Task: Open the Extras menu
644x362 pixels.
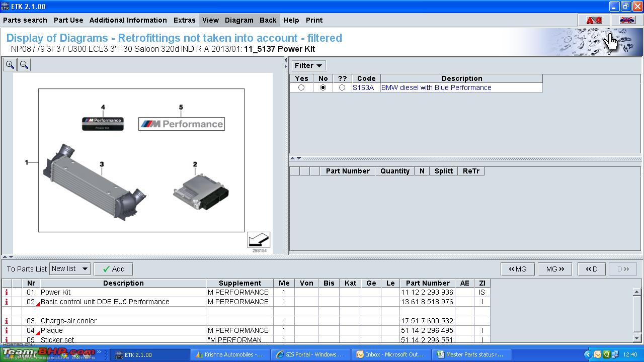Action: (185, 20)
